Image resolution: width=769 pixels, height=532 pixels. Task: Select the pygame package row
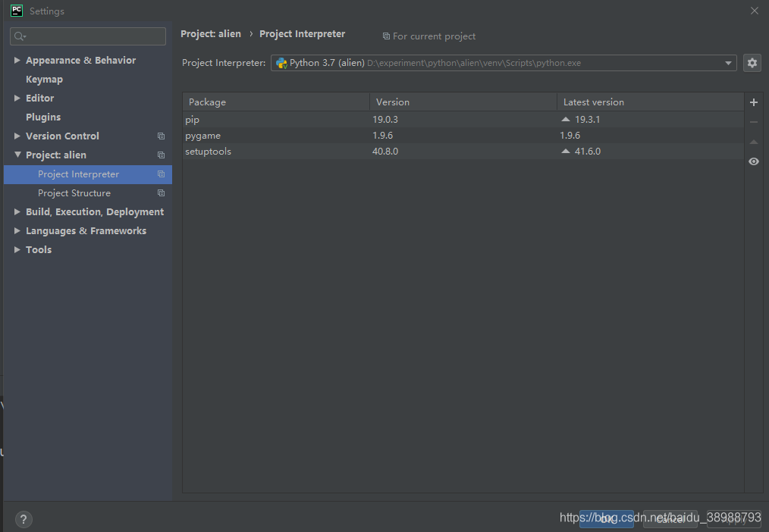(x=303, y=135)
